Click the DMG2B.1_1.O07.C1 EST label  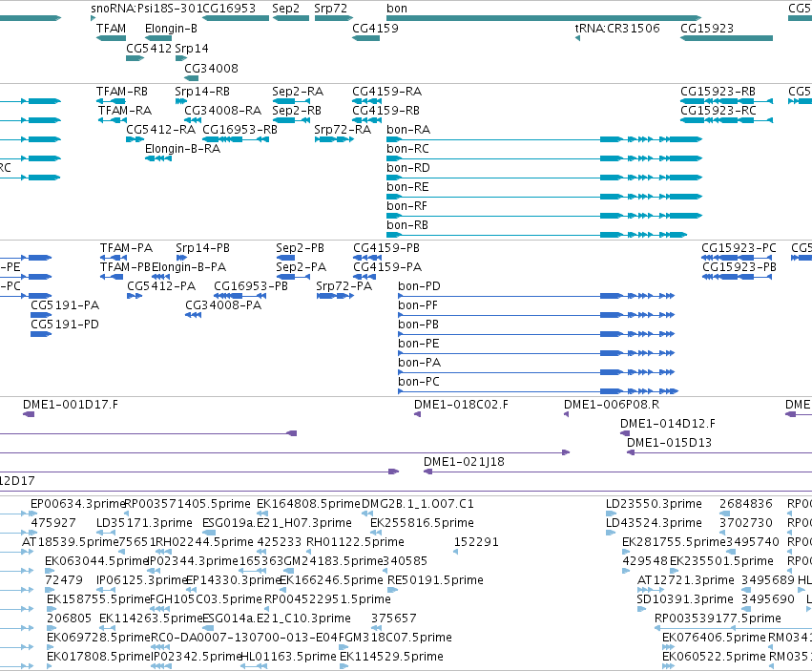[418, 504]
